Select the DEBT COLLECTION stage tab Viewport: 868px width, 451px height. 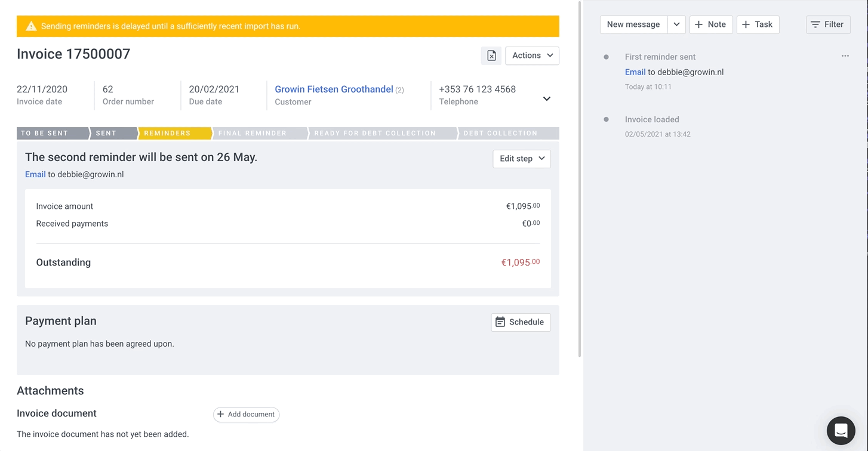coord(500,133)
